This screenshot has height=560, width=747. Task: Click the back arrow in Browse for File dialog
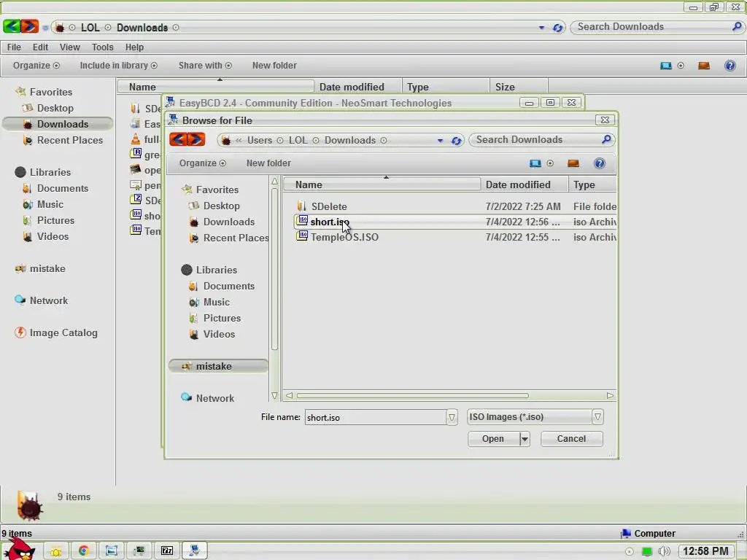click(178, 139)
